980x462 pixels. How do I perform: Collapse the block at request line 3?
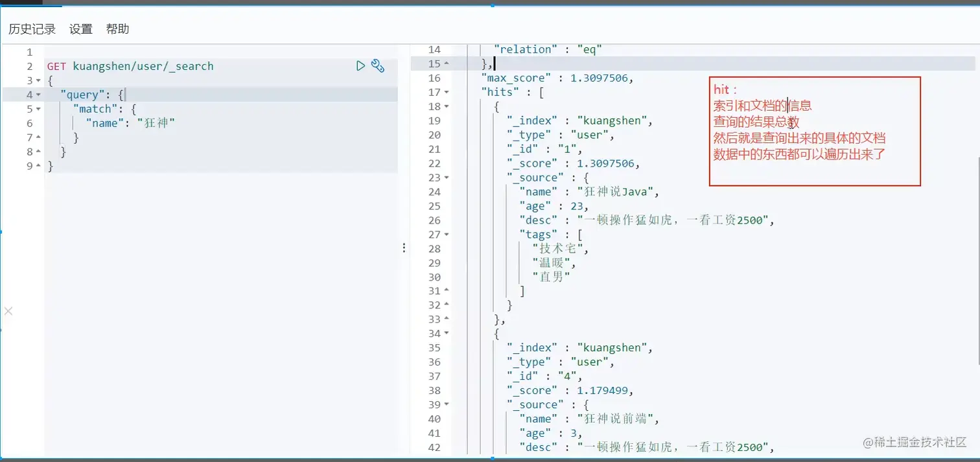38,80
